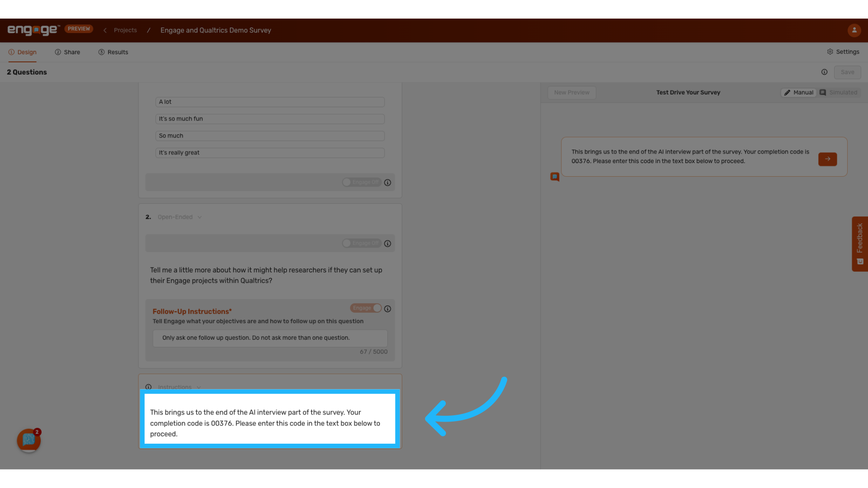Image resolution: width=868 pixels, height=488 pixels.
Task: Open the Open-Ended question type dropdown
Action: [179, 217]
